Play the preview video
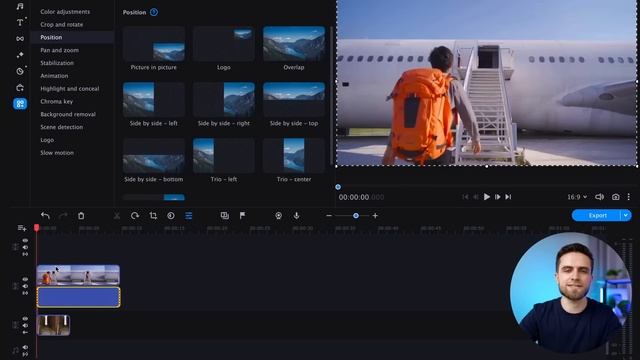 (x=487, y=197)
